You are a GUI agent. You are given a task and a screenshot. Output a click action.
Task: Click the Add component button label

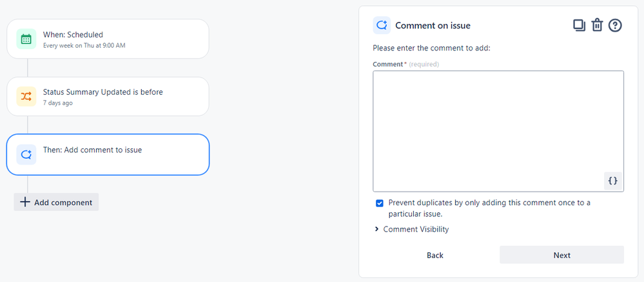63,202
